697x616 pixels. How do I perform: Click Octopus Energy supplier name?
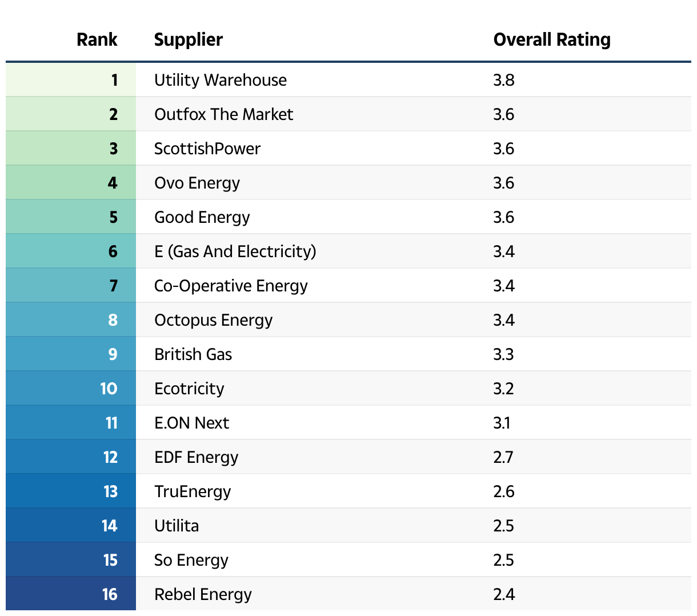pyautogui.click(x=213, y=320)
